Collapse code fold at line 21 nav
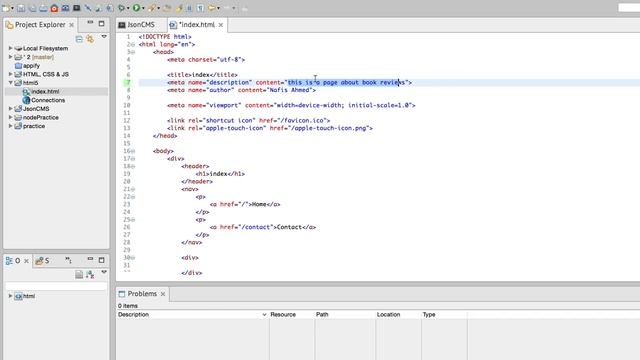 133,189
